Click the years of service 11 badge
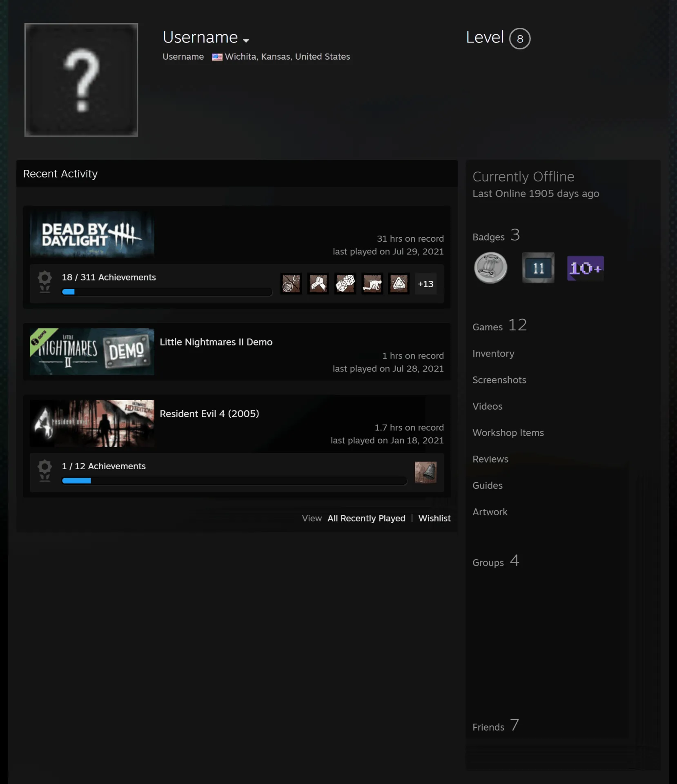Viewport: 677px width, 784px height. click(538, 268)
